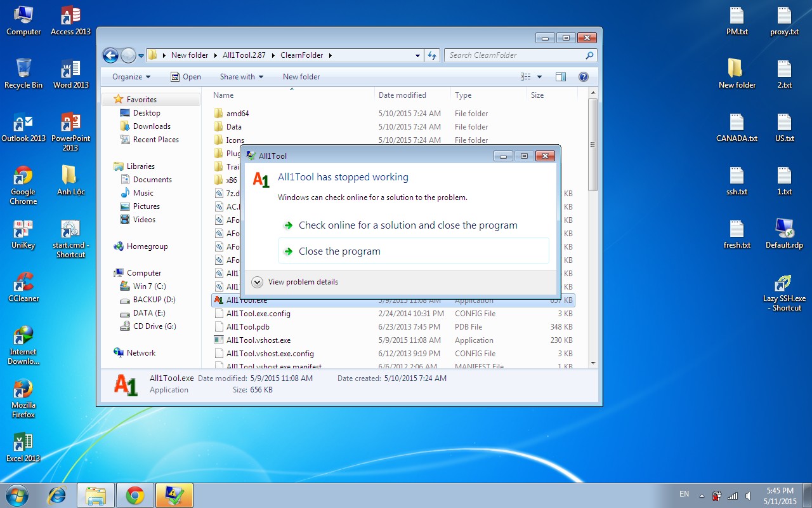Click the Close the program option
Viewport: 812px width, 508px height.
(339, 251)
